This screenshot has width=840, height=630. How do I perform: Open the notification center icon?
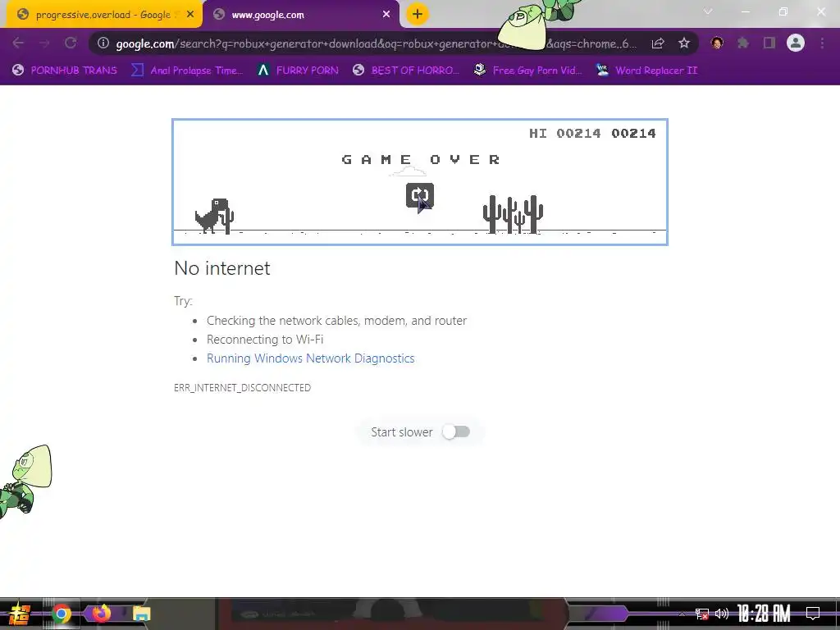click(x=813, y=614)
